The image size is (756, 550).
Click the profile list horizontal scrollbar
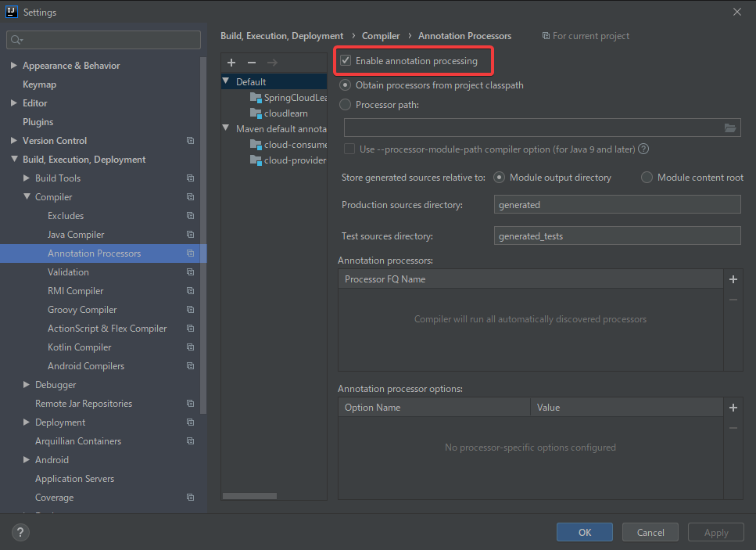click(x=249, y=495)
